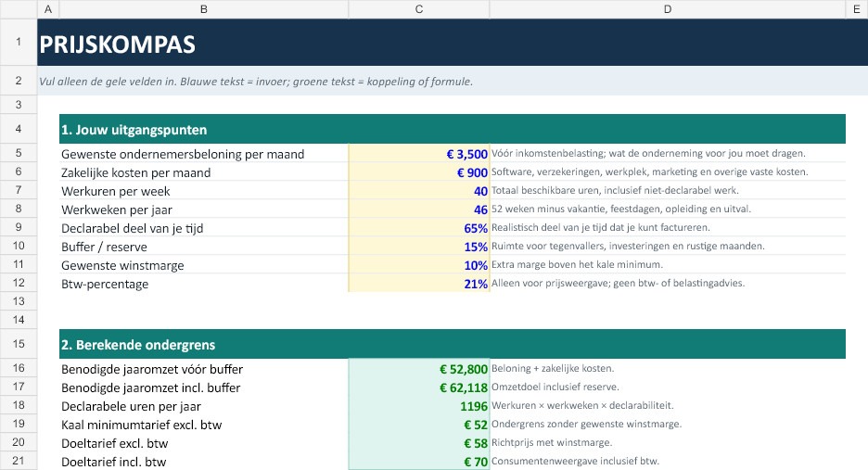Select row 13 via its row header
Viewport: 868px width, 470px height.
click(19, 301)
